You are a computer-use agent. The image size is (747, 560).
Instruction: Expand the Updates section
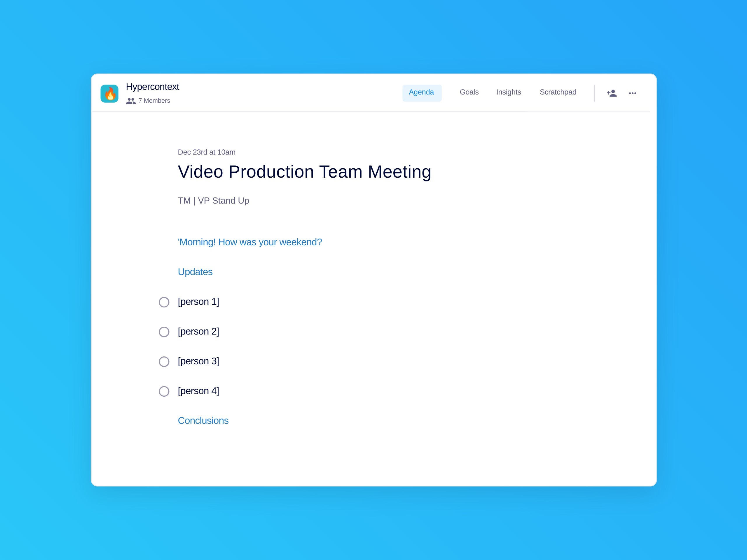195,272
